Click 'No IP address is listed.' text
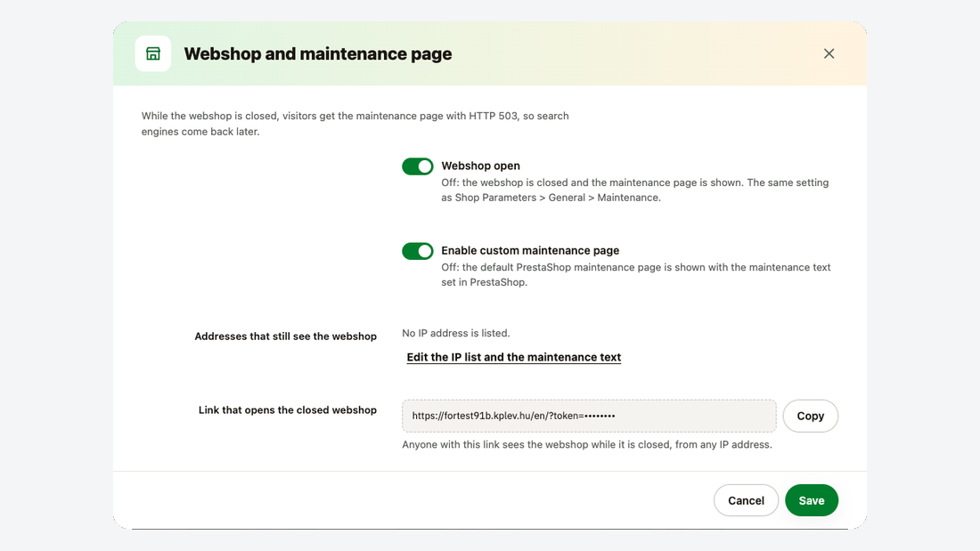 455,333
